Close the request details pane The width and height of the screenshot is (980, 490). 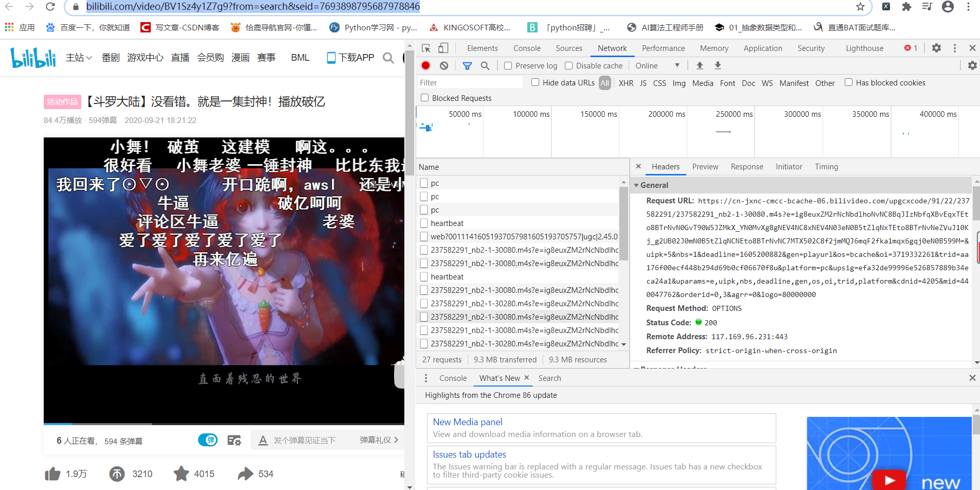click(638, 166)
